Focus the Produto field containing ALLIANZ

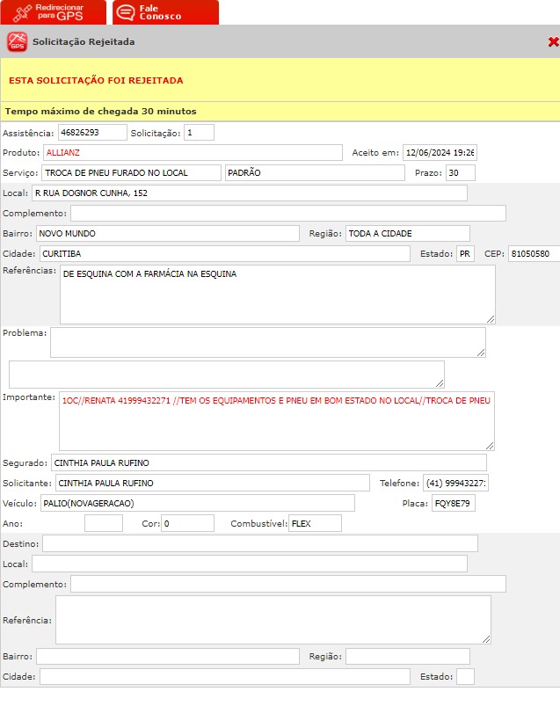click(x=193, y=152)
